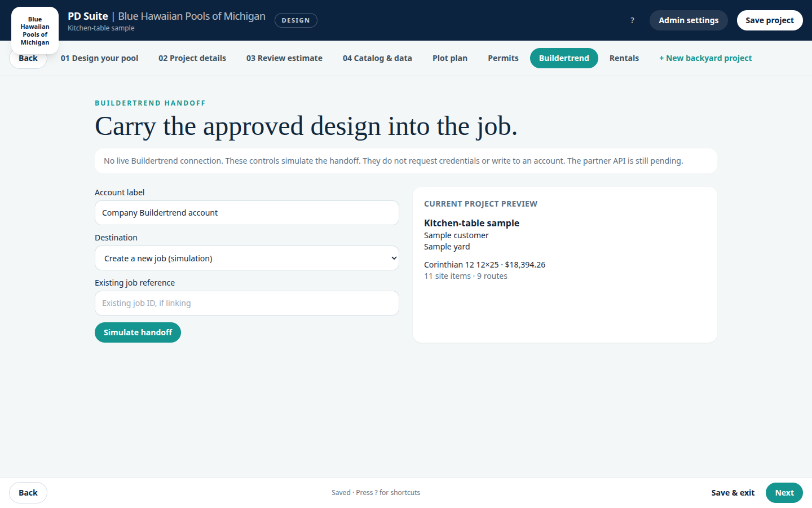Viewport: 812px width, 508px height.
Task: Select the 'Sample customer' text
Action: click(x=456, y=235)
